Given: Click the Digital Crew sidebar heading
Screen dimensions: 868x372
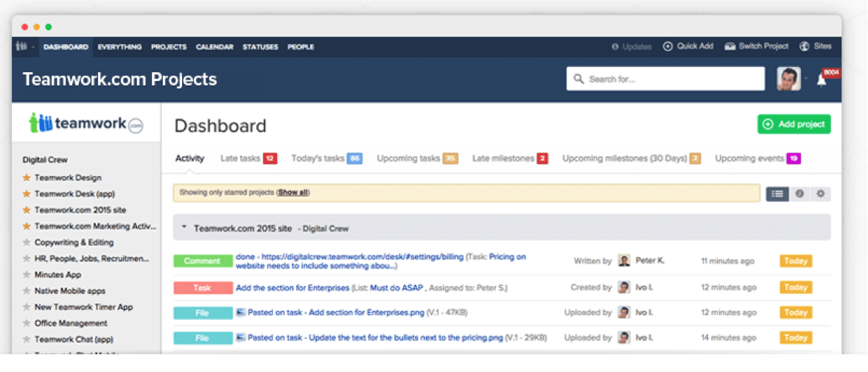Looking at the screenshot, I should click(45, 160).
